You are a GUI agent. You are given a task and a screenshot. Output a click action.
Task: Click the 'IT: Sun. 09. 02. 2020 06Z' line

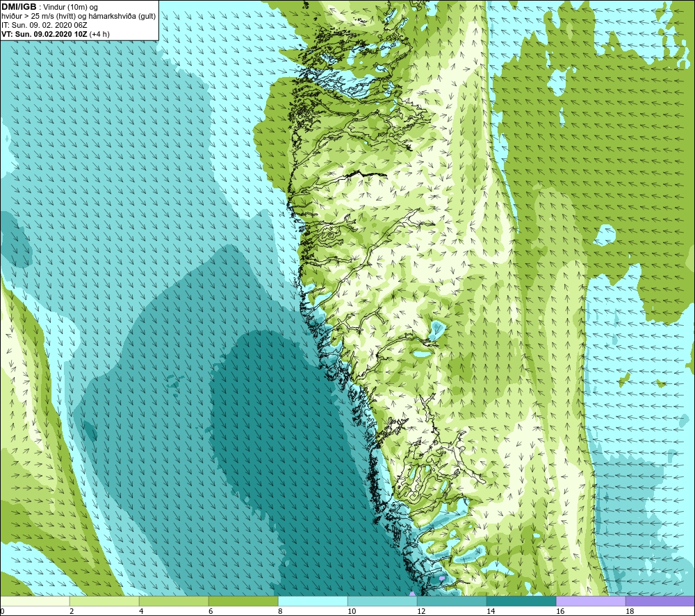(44, 25)
